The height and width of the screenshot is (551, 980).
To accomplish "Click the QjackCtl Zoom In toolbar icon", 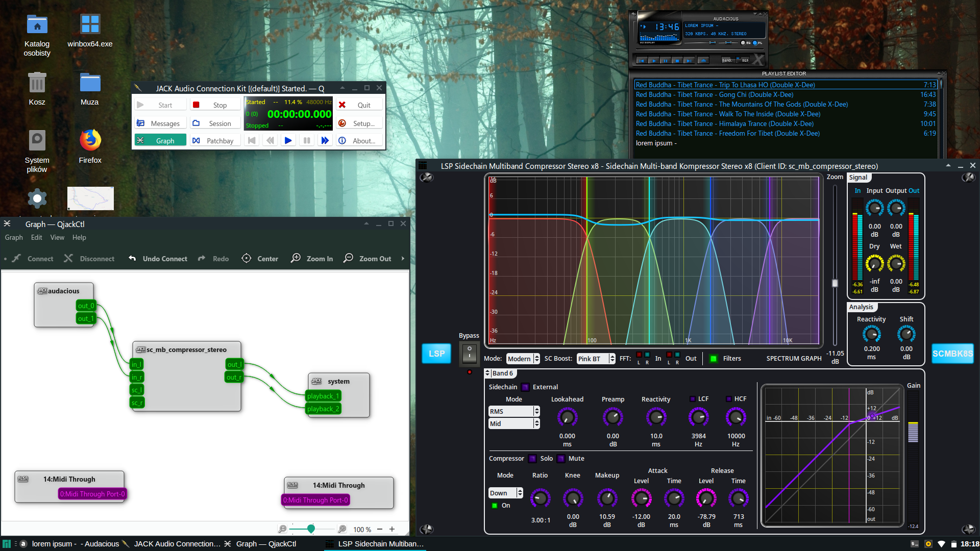I will point(296,258).
